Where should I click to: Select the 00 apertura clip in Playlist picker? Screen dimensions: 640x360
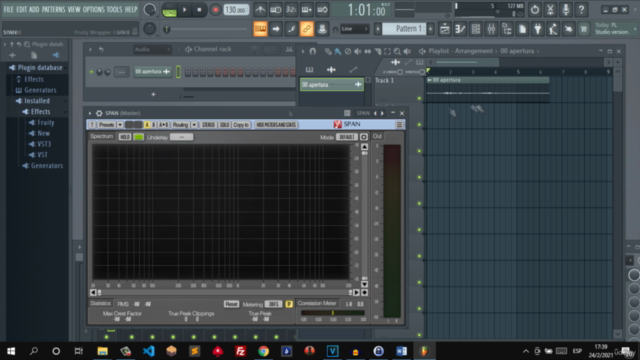tap(331, 84)
